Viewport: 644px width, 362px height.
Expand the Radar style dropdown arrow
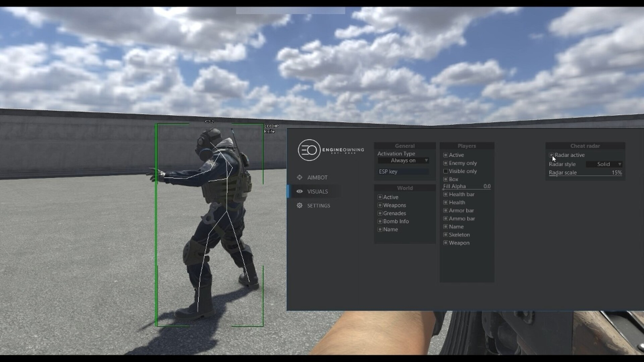[x=620, y=164]
